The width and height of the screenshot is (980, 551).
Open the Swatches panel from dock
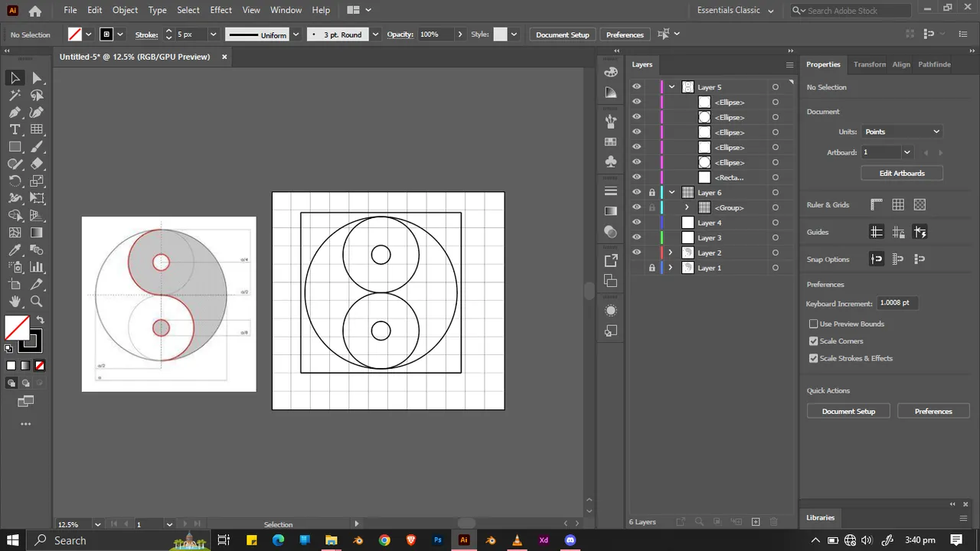(610, 142)
